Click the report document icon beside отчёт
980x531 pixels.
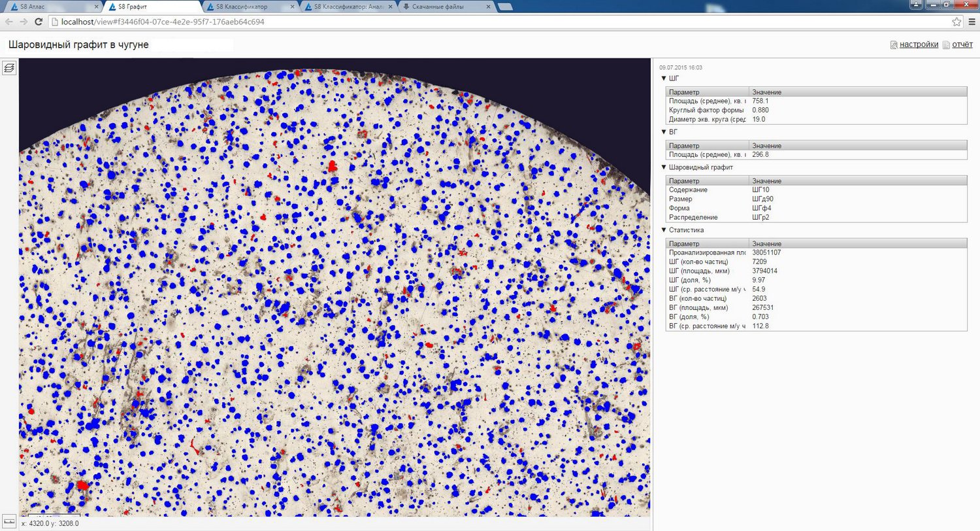coord(946,45)
